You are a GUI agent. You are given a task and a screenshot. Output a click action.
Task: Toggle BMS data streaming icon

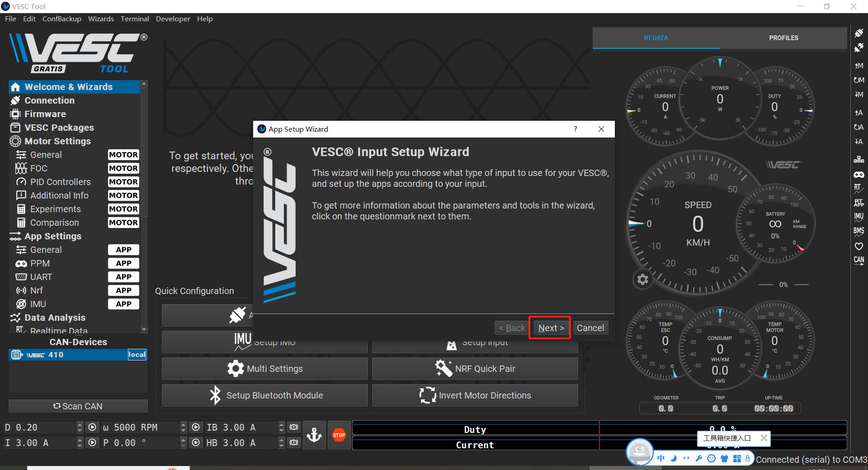pos(859,232)
